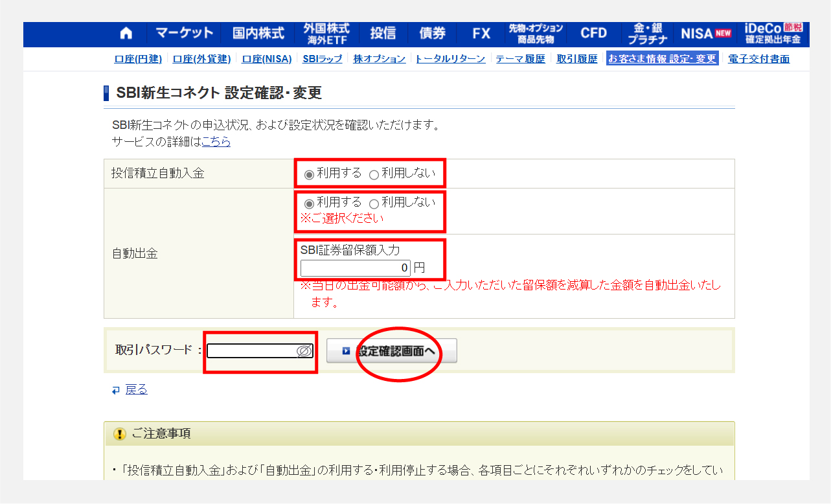The image size is (831, 504).
Task: Open 金・銀 プラチナ menu
Action: 648,34
